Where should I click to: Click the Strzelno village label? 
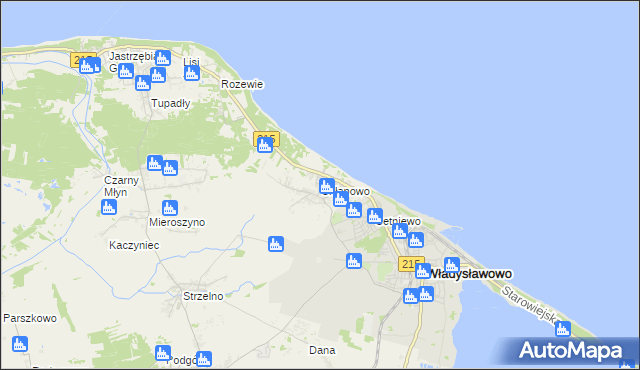(x=203, y=296)
